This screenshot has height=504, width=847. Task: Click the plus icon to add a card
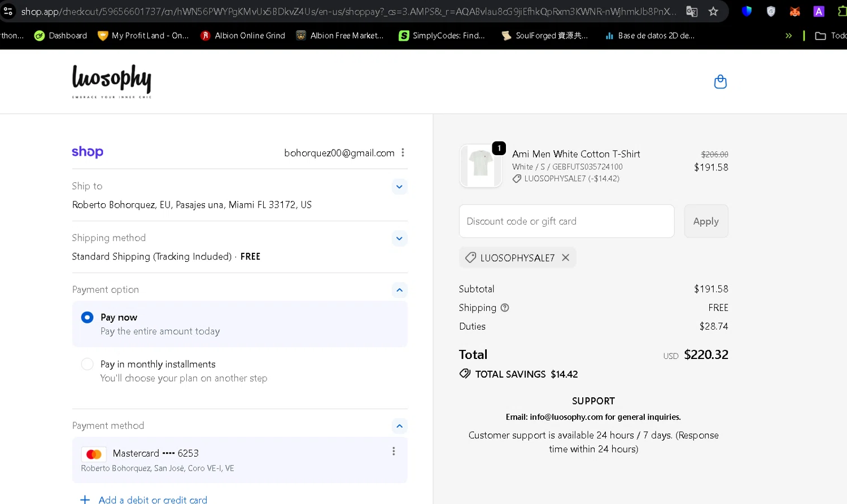[85, 499]
